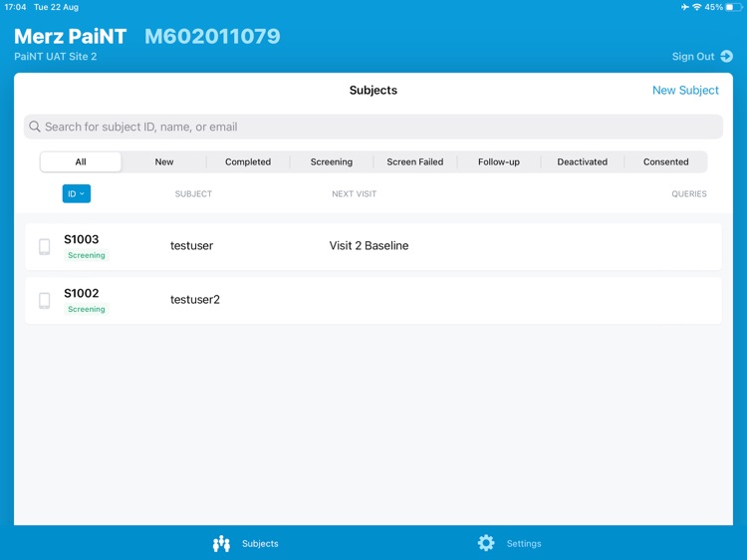Click the Merz PaiNT title
This screenshot has width=747, height=560.
(x=70, y=36)
